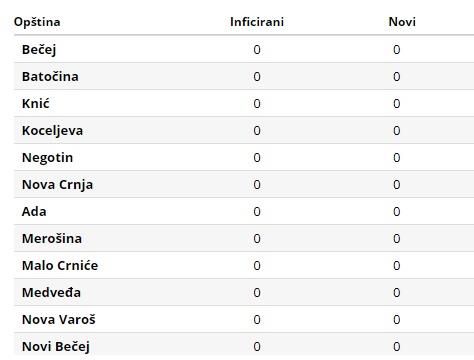Click the Knić municipality name
The height and width of the screenshot is (360, 474).
coord(36,104)
